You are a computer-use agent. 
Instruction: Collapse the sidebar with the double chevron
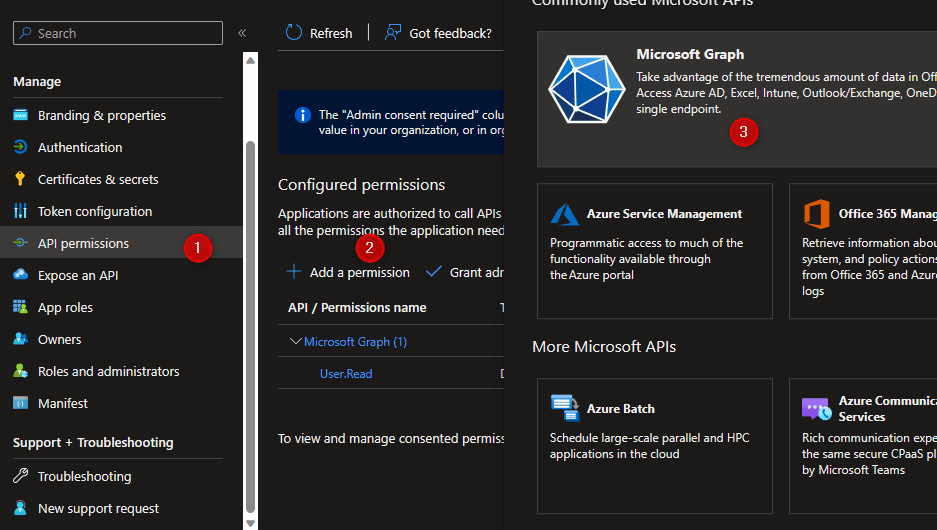(x=242, y=33)
